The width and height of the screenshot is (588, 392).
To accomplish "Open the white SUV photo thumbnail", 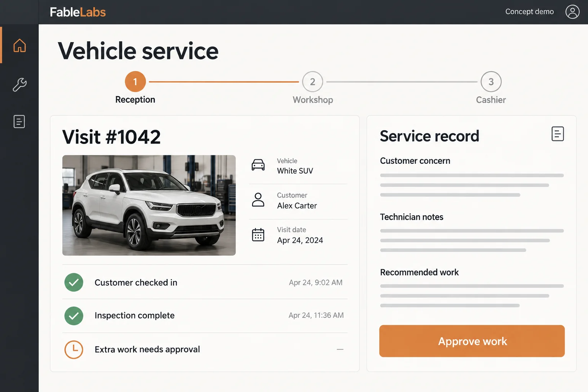I will (149, 205).
